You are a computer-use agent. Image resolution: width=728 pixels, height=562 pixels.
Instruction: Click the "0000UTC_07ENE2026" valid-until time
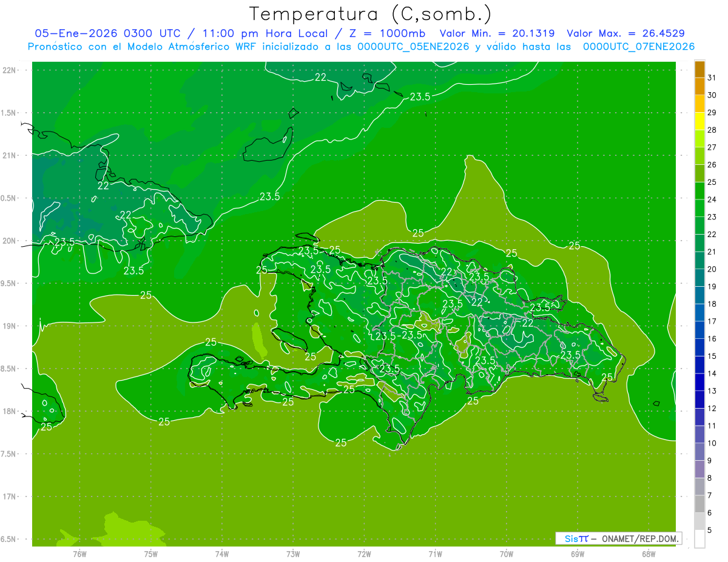638,47
